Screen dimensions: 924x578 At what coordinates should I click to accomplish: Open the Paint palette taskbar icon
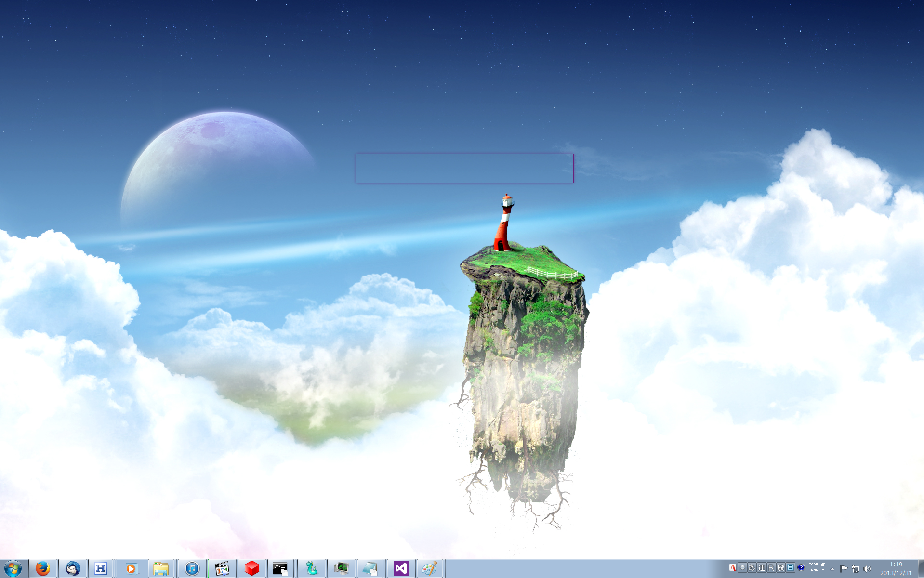pyautogui.click(x=429, y=568)
